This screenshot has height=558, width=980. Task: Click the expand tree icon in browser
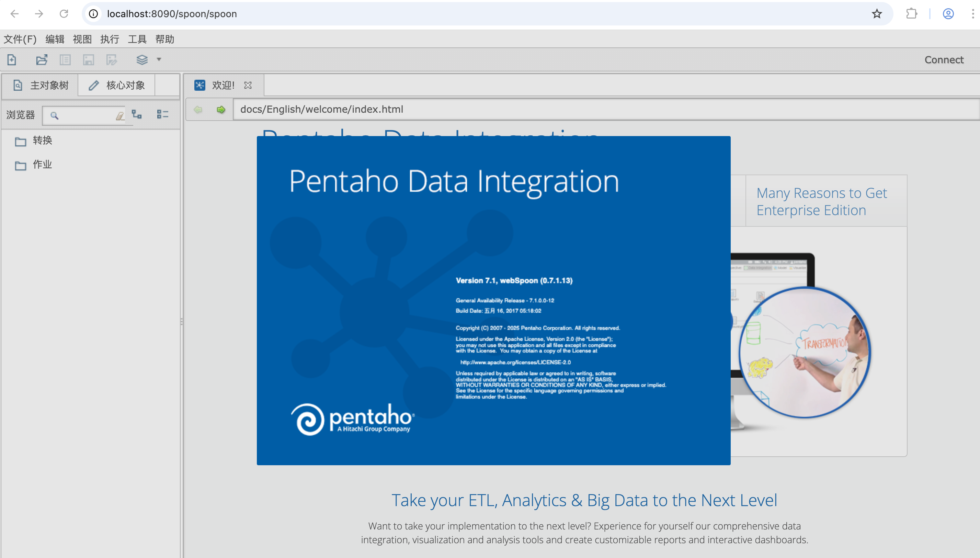pyautogui.click(x=137, y=114)
